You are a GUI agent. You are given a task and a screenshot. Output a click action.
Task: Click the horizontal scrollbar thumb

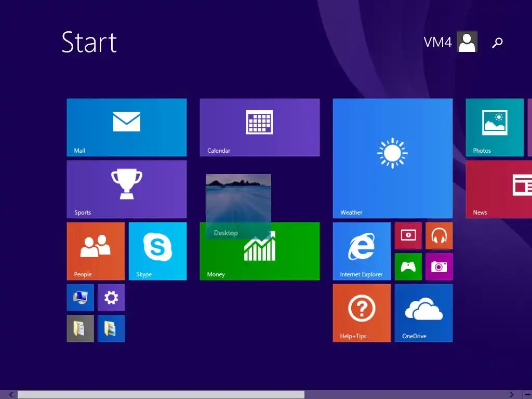(x=161, y=395)
